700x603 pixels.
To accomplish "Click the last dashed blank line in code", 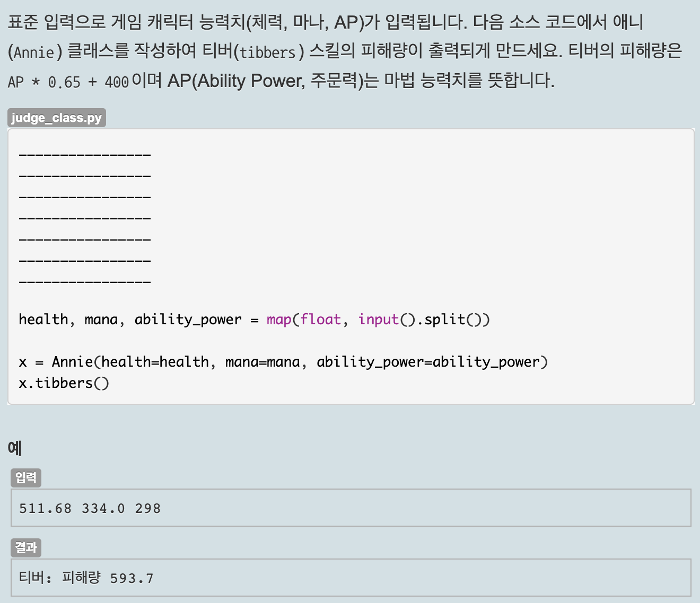I will tap(85, 282).
